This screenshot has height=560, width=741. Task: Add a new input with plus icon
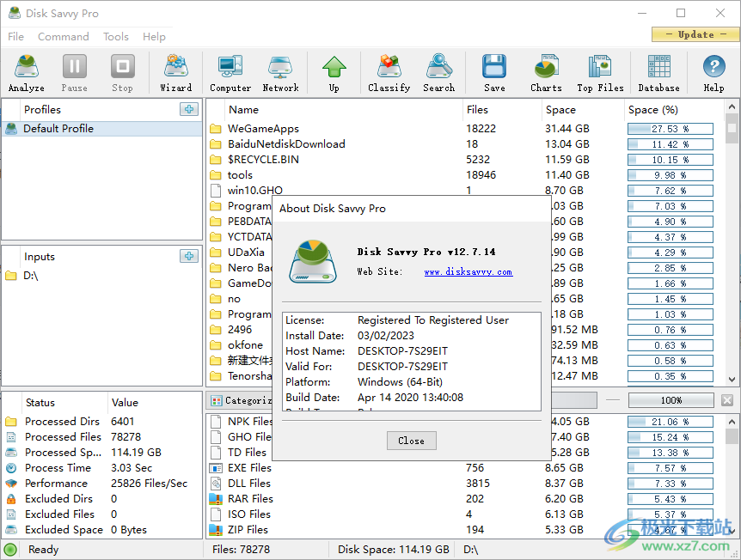(x=189, y=256)
